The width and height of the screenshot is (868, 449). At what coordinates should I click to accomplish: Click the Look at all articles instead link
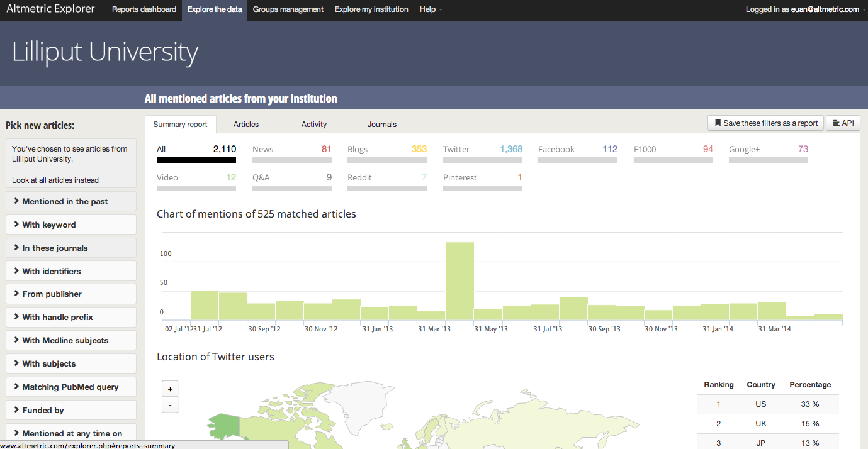click(x=55, y=180)
